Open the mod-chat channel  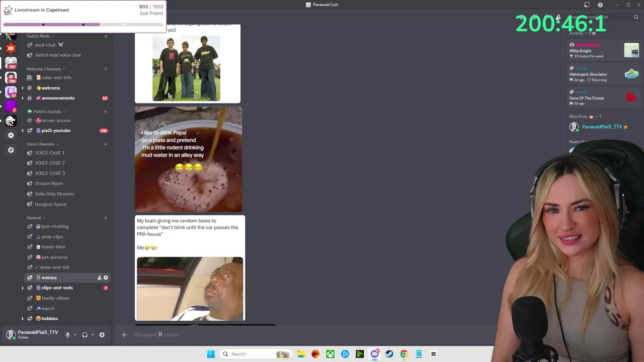point(66,45)
